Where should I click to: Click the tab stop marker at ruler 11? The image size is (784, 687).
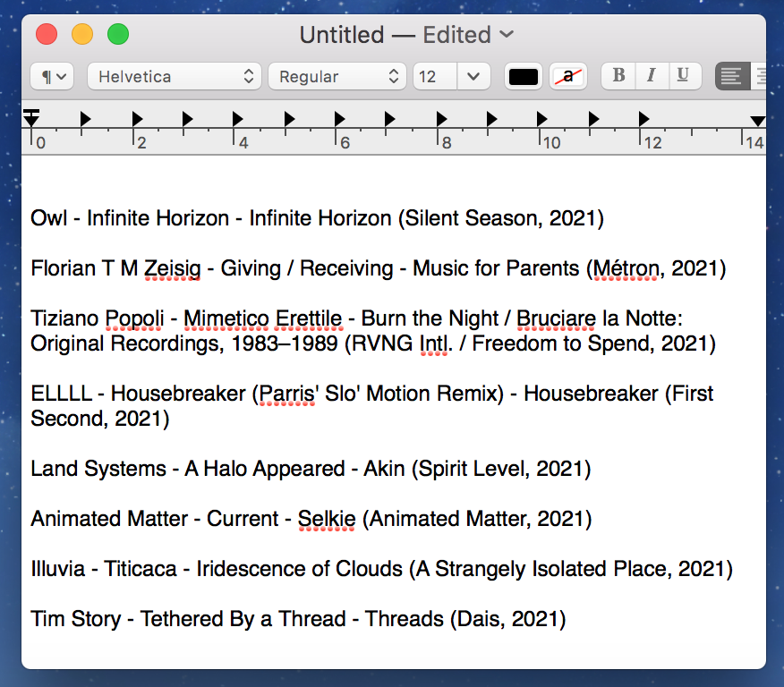coord(593,119)
